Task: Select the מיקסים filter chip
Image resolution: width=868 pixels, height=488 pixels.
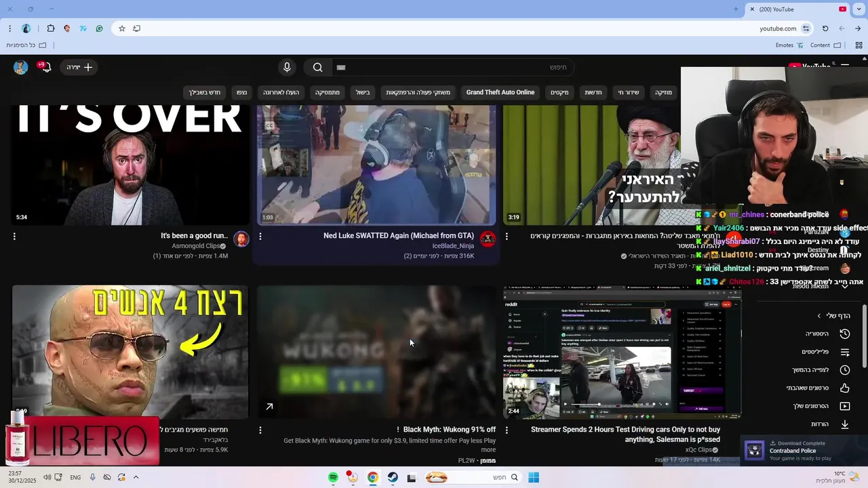Action: (559, 92)
